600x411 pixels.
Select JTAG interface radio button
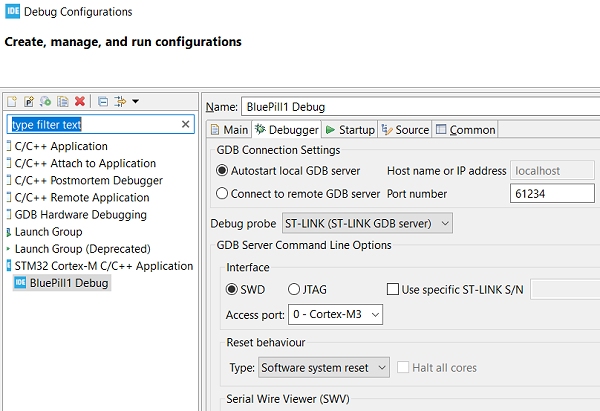pyautogui.click(x=294, y=290)
